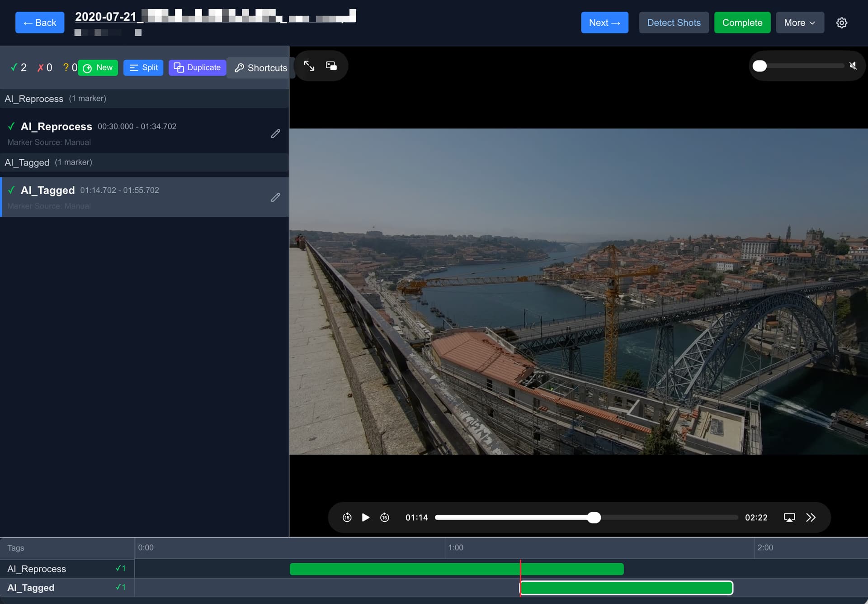Edit the AI_Tagged marker with its pencil icon
Image resolution: width=868 pixels, height=604 pixels.
[275, 197]
